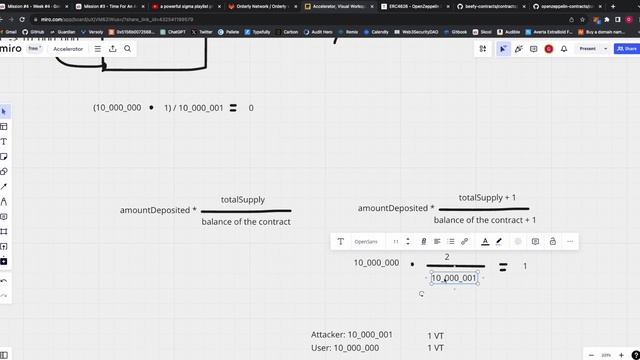Click the Accelerator board name

point(68,49)
